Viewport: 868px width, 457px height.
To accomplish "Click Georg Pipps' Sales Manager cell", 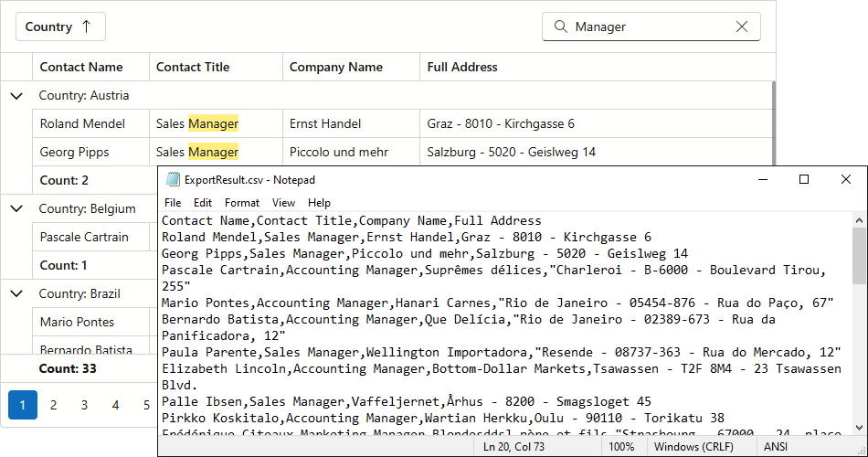I will coord(216,152).
